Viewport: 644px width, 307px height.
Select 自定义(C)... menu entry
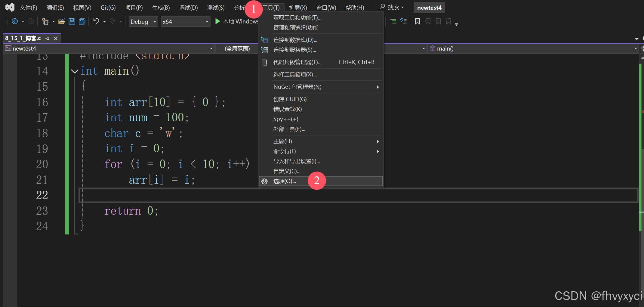[x=321, y=171]
